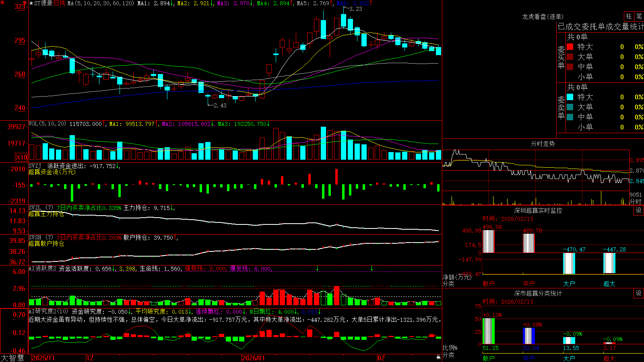The width and height of the screenshot is (644, 362).
Task: Click the 深圳超赢实时监控 panel title
Action: [538, 210]
